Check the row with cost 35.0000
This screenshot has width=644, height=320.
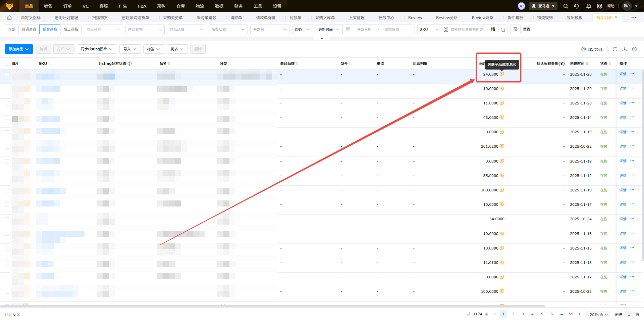7,176
